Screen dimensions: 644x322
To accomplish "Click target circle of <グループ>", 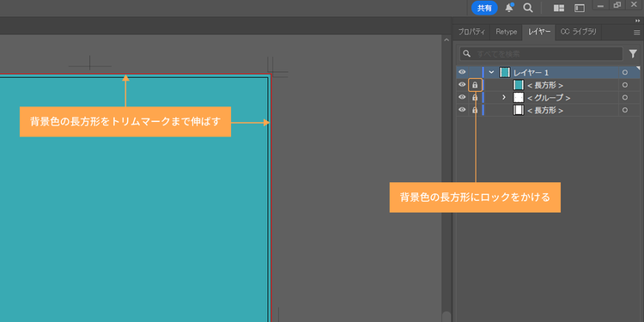I will [625, 98].
